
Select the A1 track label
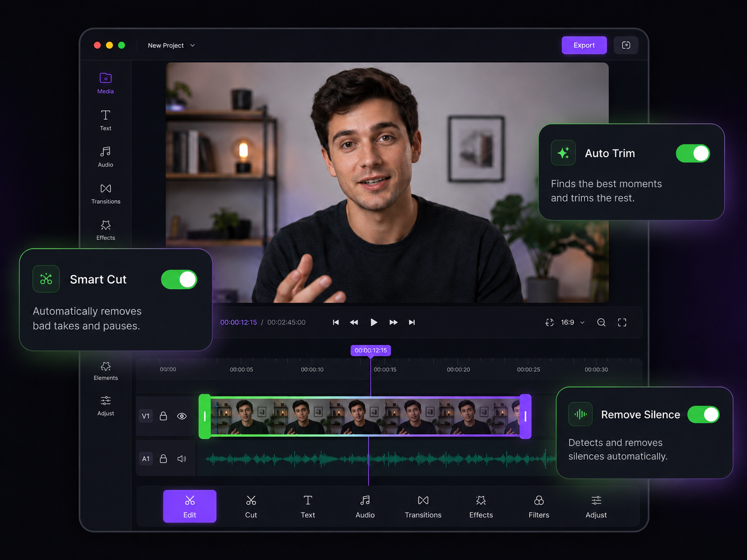[x=146, y=458]
